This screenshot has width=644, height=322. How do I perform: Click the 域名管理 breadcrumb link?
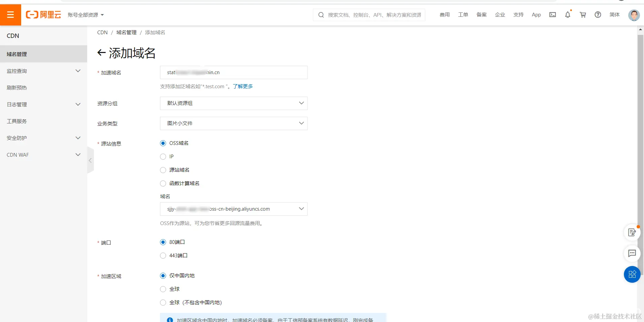coord(126,32)
